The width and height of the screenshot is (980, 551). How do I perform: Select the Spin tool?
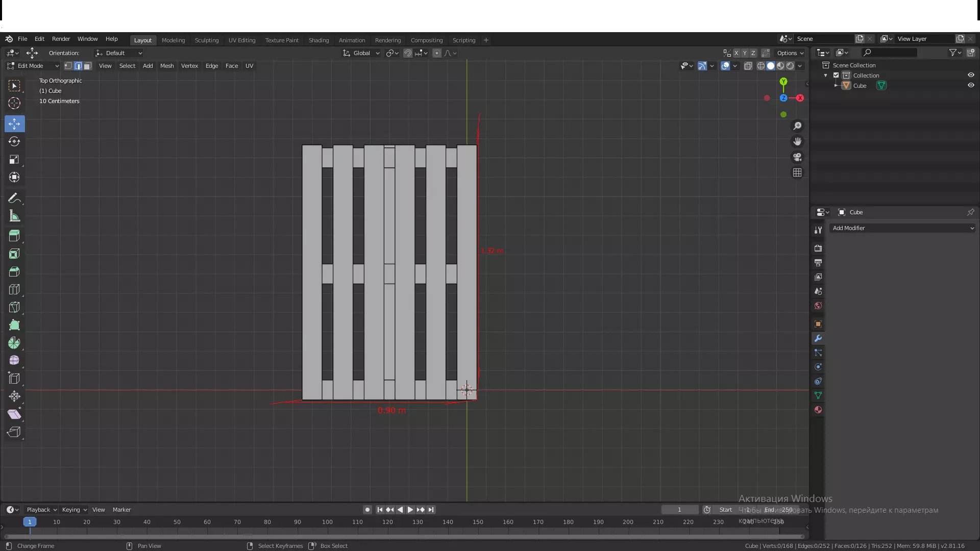(x=14, y=343)
